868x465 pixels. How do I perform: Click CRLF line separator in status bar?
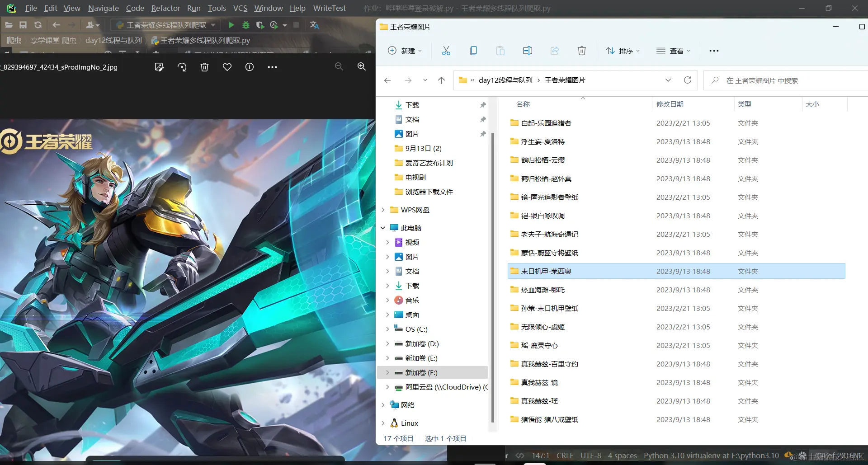tap(565, 456)
